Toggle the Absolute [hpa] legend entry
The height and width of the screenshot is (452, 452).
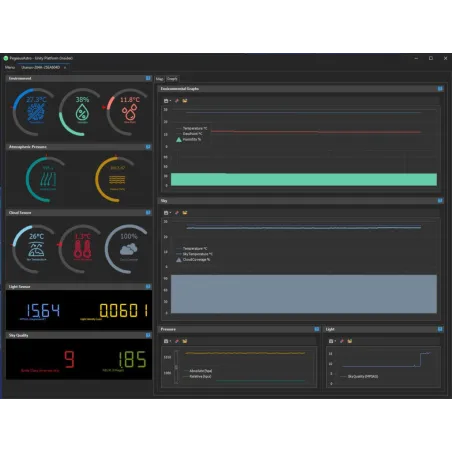point(198,371)
